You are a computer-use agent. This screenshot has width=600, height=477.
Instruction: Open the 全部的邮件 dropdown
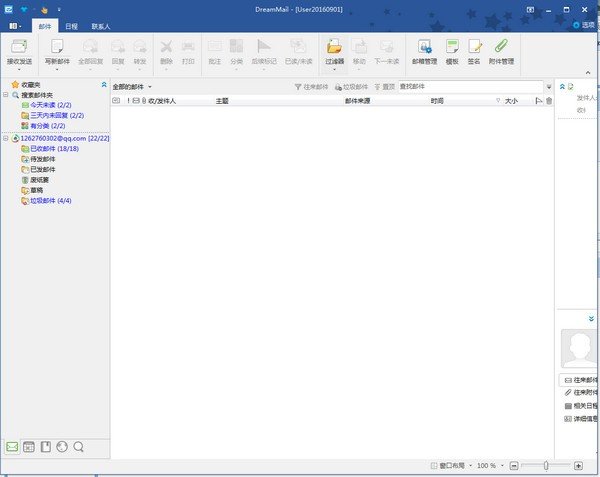pyautogui.click(x=133, y=87)
